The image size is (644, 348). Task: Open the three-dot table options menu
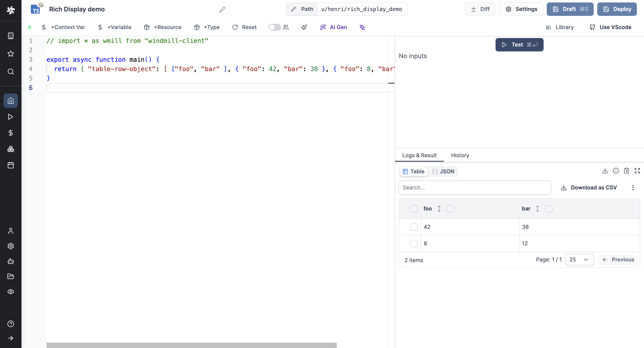point(633,187)
